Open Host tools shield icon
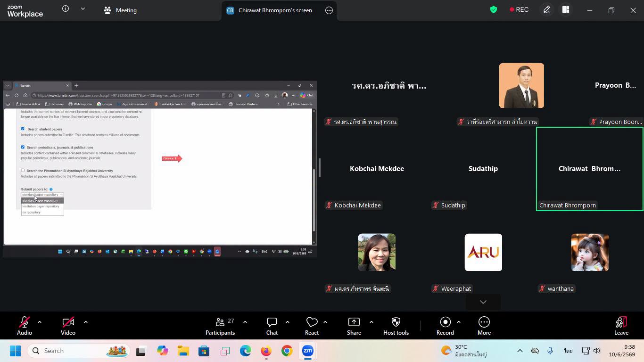 396,326
